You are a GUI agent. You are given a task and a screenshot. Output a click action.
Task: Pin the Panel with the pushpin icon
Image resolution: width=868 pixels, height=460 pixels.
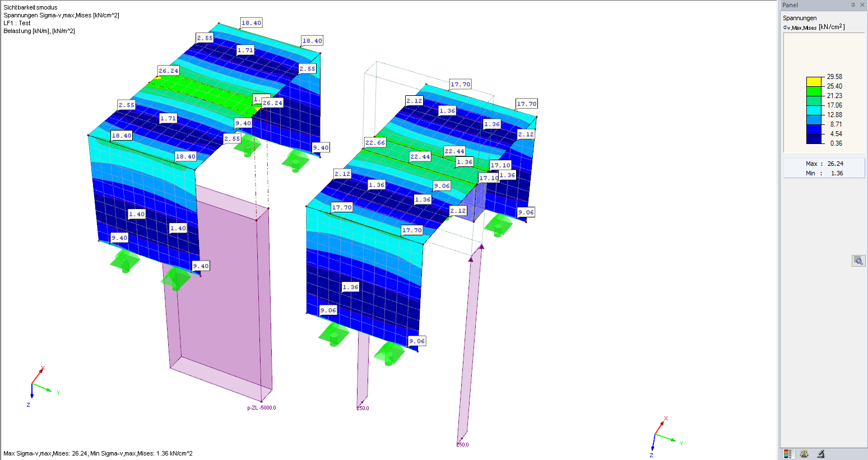[x=853, y=5]
